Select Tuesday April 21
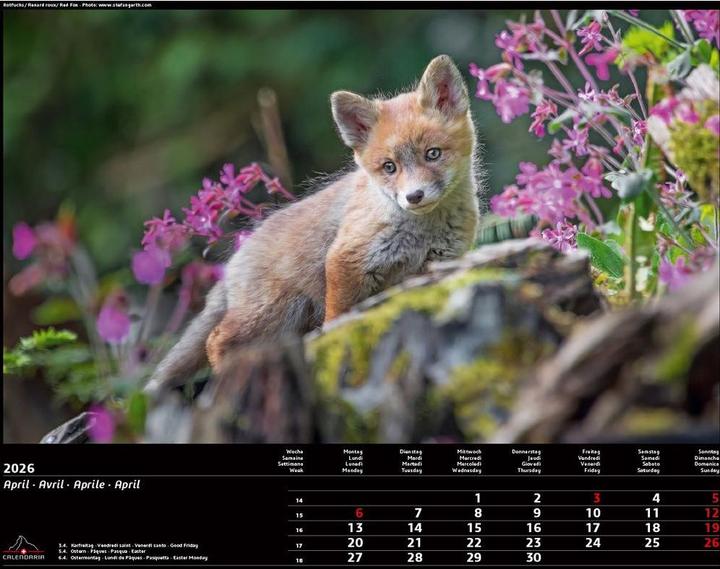The image size is (720, 569). [414, 543]
